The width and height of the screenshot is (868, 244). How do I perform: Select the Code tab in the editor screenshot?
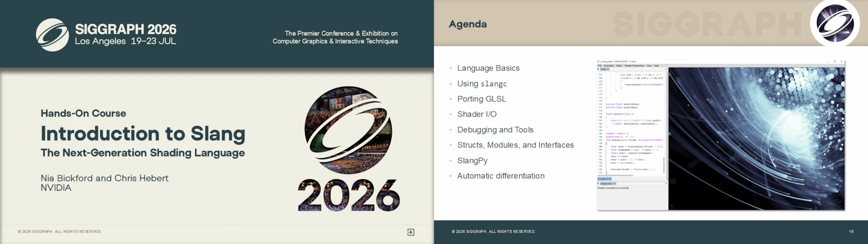[604, 69]
